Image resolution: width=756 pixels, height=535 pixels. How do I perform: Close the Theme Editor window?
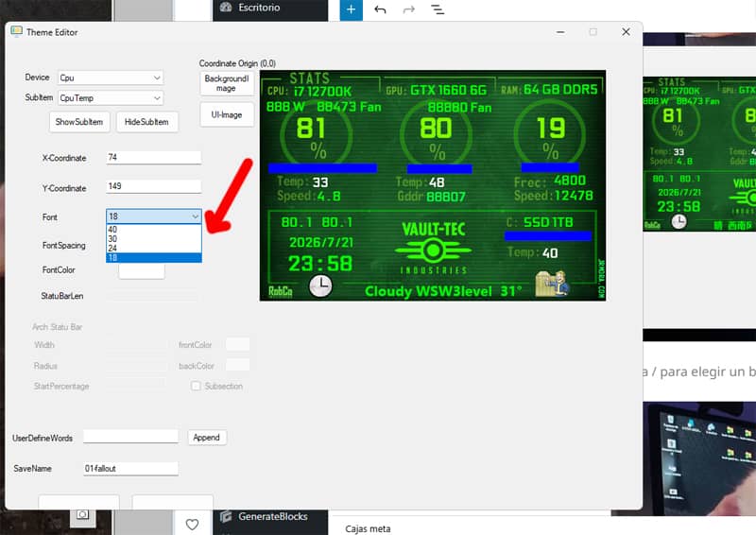pos(626,32)
